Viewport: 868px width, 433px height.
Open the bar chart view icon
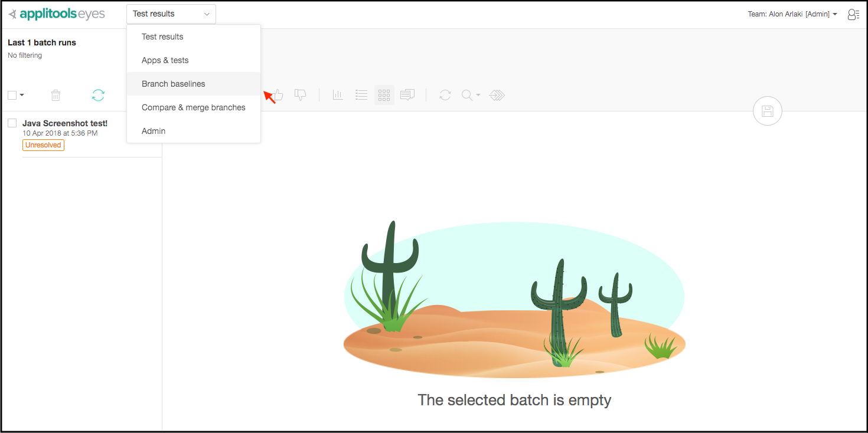(x=338, y=94)
